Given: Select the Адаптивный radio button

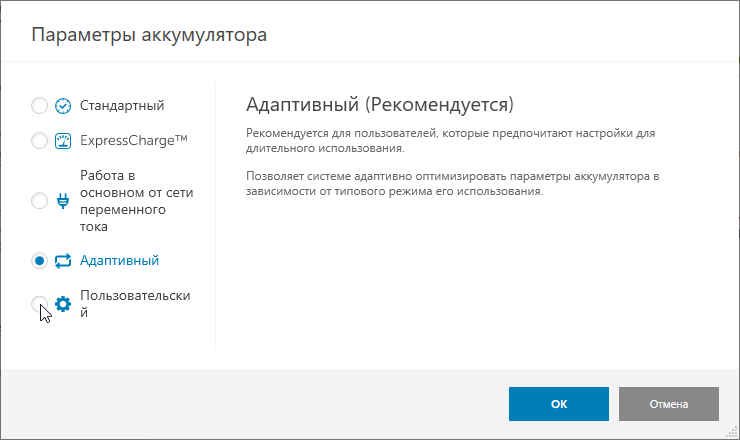Looking at the screenshot, I should (x=40, y=261).
